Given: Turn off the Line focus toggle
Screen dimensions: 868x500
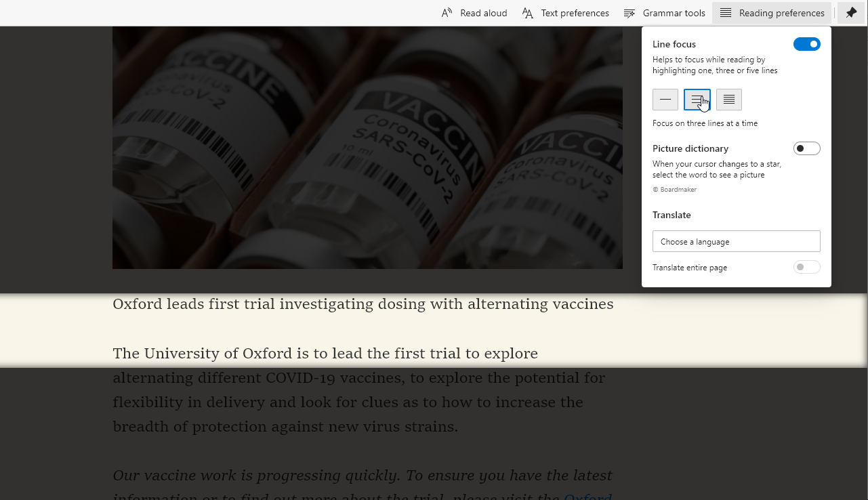Looking at the screenshot, I should [807, 44].
